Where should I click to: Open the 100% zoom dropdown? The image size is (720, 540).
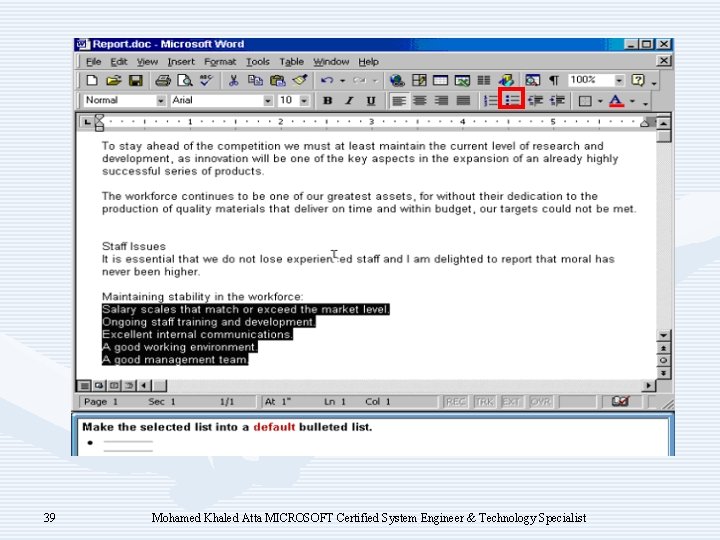(x=619, y=80)
